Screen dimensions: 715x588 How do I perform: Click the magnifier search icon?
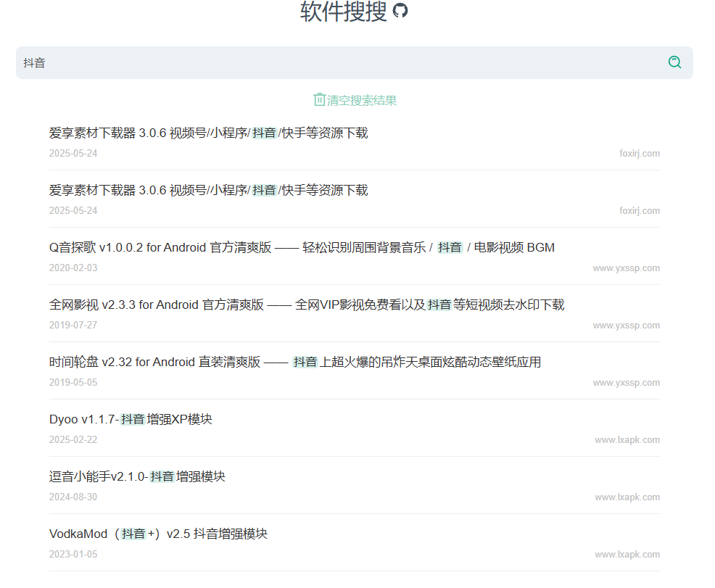674,62
